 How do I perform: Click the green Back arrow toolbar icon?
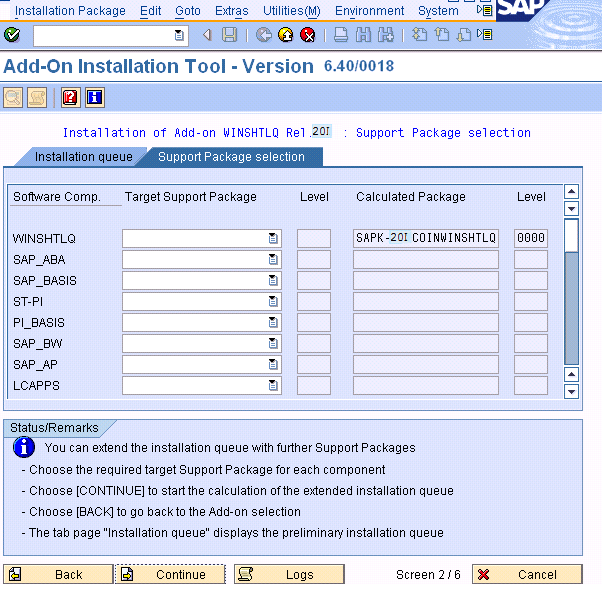264,35
